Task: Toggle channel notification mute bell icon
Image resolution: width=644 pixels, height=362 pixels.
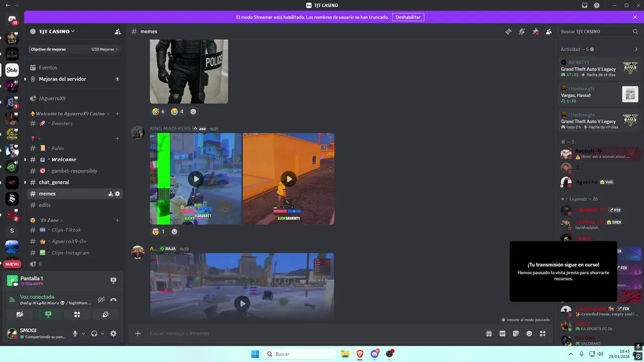Action: [x=522, y=31]
